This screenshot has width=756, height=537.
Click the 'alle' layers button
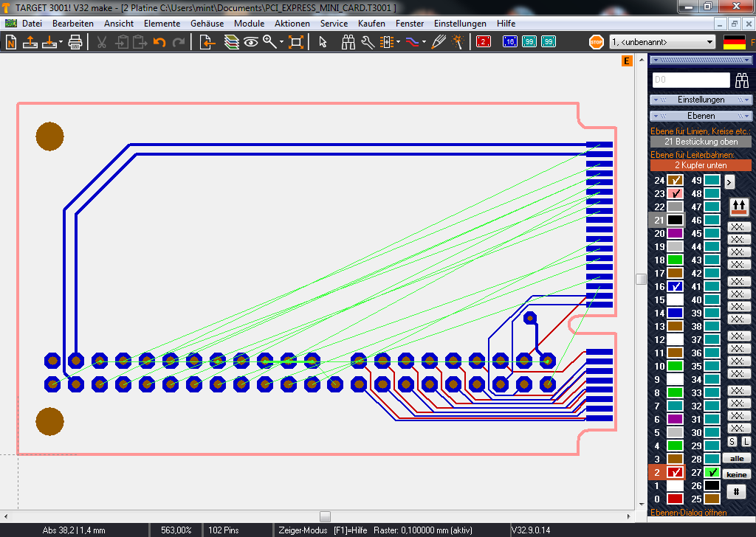click(x=736, y=458)
